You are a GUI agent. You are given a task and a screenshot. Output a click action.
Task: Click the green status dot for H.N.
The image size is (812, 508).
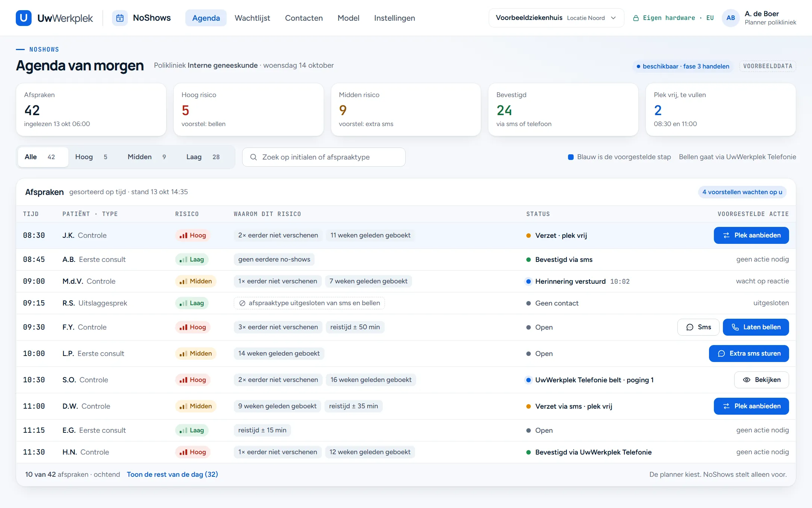tap(528, 452)
